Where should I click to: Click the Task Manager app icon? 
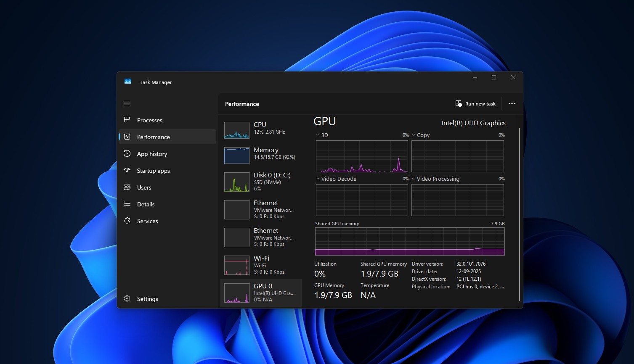(x=128, y=82)
